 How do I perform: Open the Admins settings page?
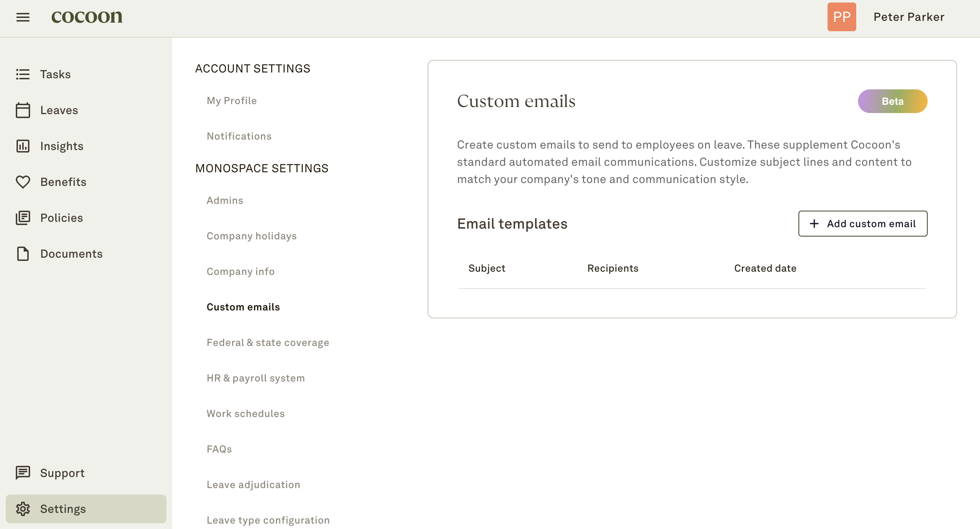coord(225,200)
